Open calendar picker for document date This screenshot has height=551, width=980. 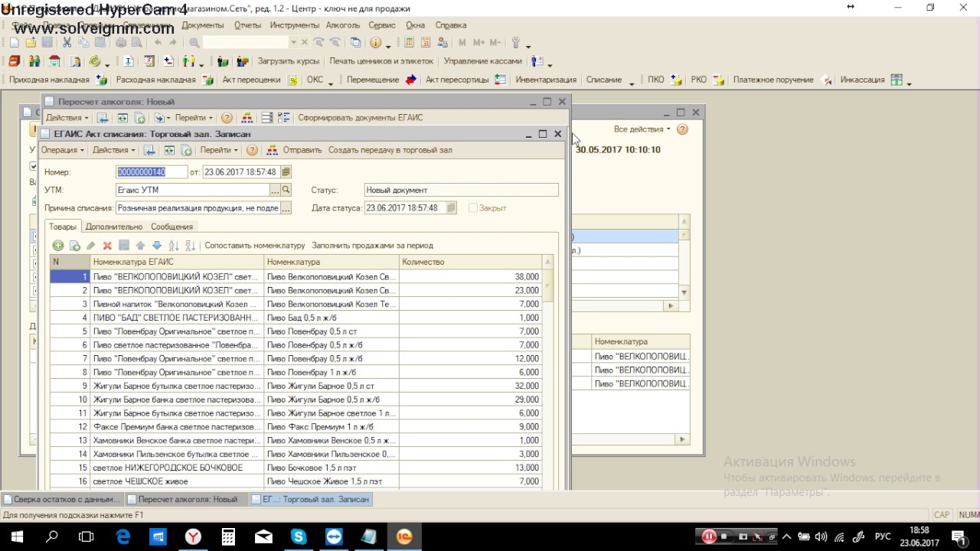[286, 172]
